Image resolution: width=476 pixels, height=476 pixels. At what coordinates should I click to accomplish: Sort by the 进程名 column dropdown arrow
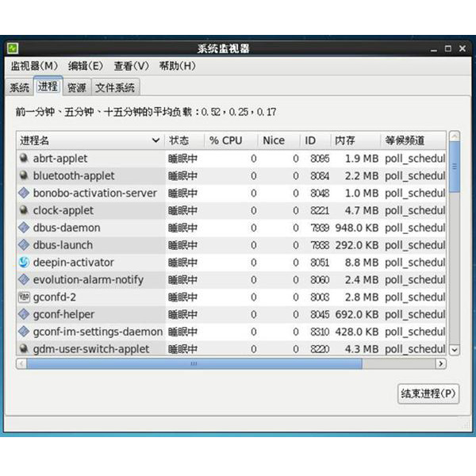click(x=155, y=140)
